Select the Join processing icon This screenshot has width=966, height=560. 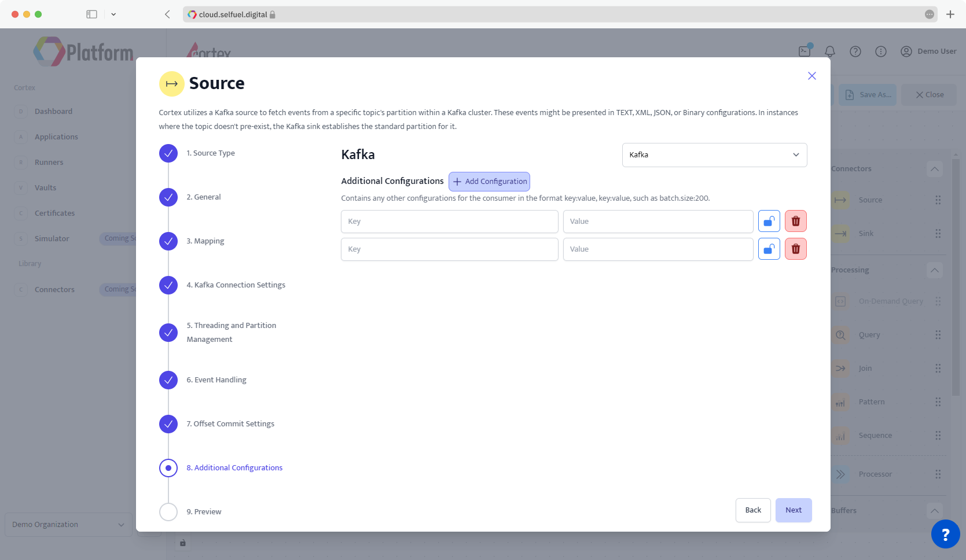840,369
